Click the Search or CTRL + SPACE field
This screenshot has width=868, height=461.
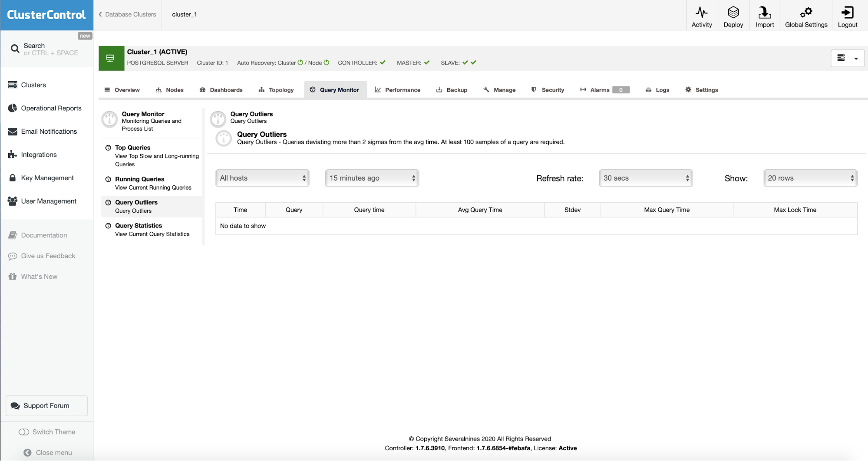46,49
